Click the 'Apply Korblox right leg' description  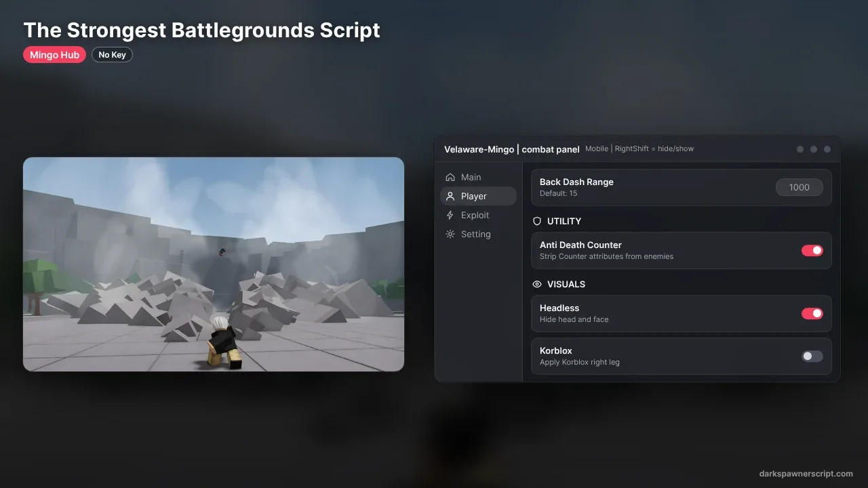coord(580,362)
